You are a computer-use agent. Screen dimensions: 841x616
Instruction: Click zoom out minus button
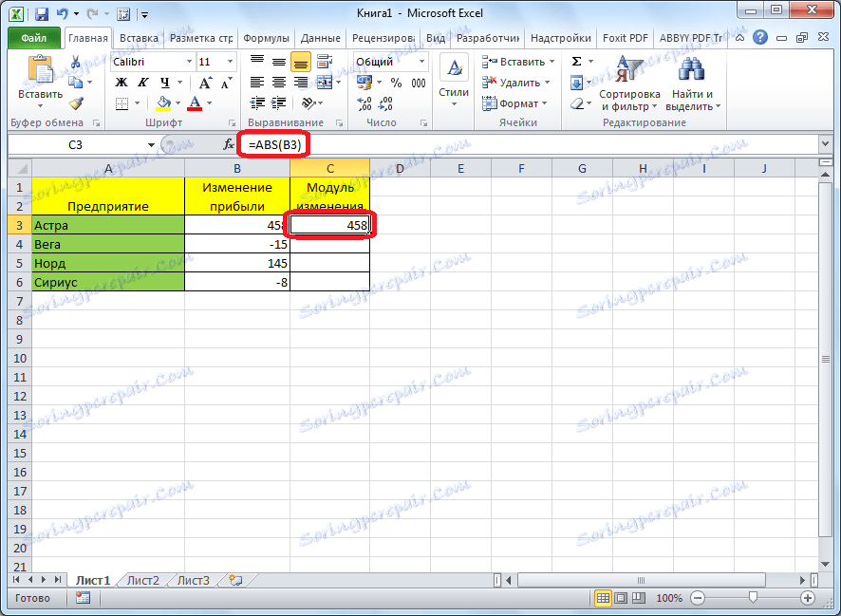click(698, 598)
